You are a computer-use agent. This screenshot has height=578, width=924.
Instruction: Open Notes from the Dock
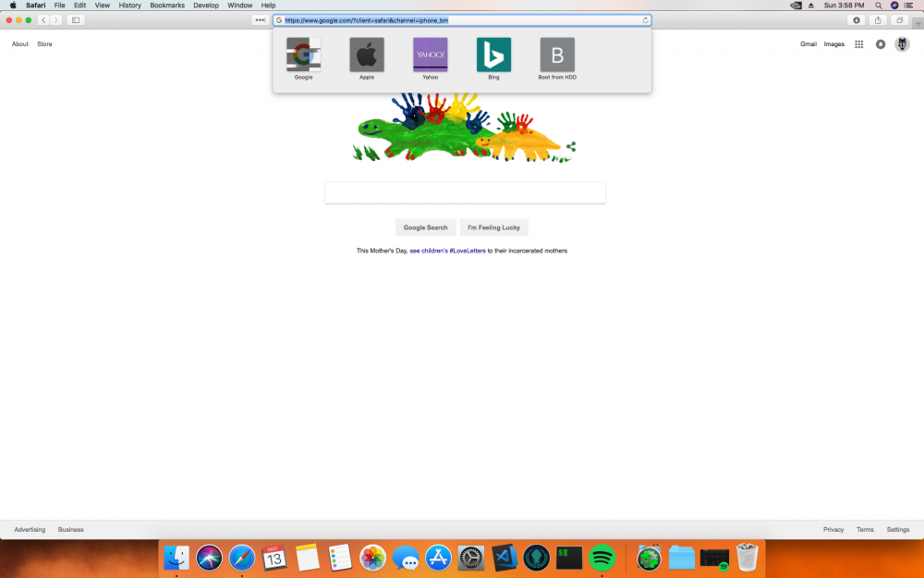(307, 558)
